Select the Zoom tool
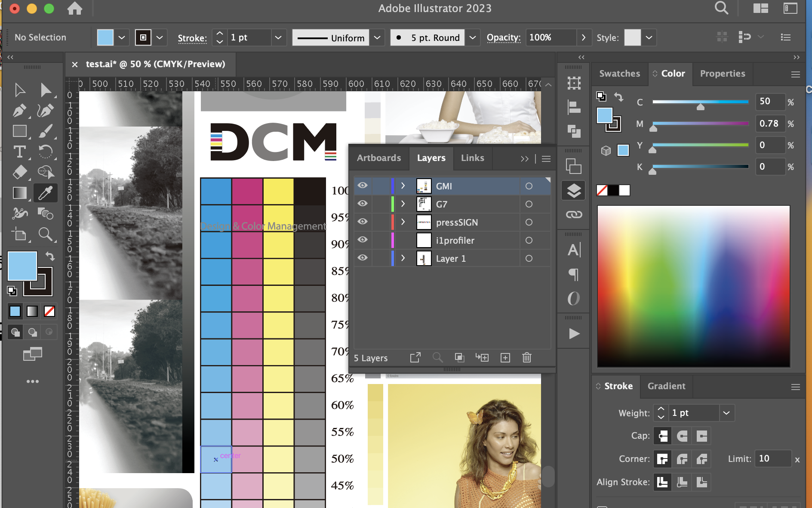The height and width of the screenshot is (508, 812). (45, 234)
